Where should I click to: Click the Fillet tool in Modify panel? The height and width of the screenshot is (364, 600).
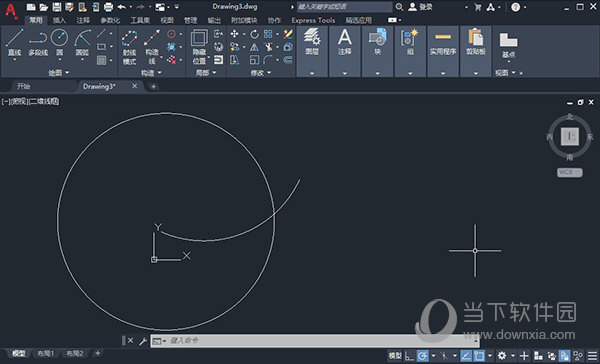click(x=268, y=60)
